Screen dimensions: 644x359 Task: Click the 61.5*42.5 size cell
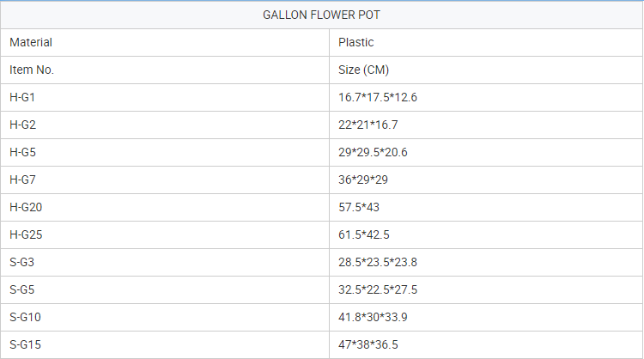click(365, 234)
